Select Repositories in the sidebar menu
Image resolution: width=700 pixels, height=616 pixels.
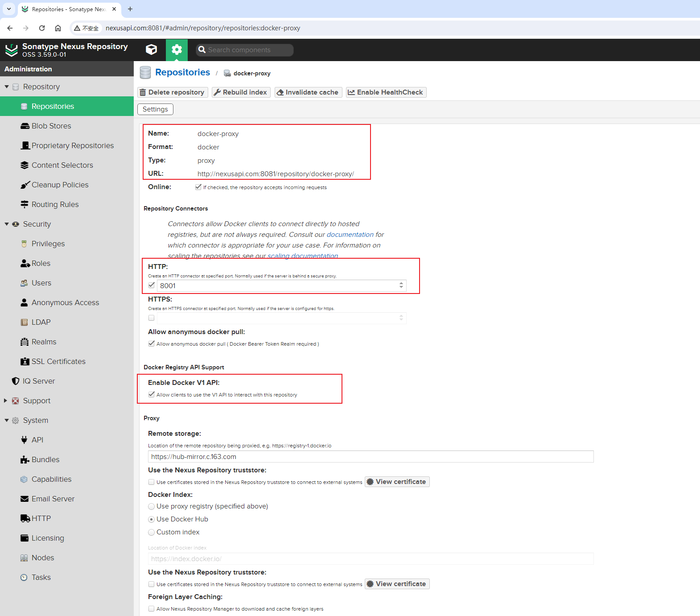point(67,106)
